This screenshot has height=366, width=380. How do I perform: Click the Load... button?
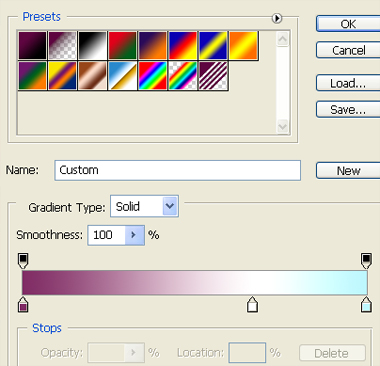(348, 83)
